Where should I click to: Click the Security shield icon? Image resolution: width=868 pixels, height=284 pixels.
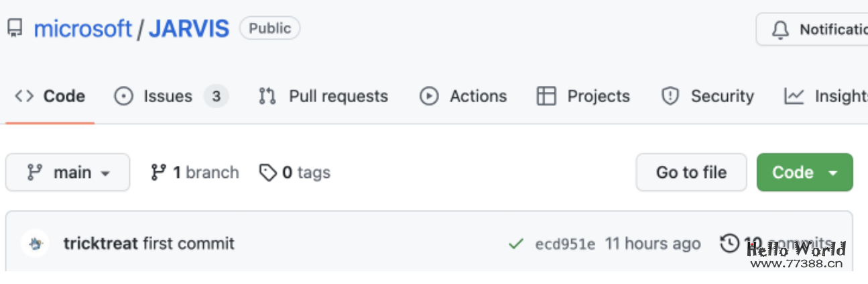point(670,97)
